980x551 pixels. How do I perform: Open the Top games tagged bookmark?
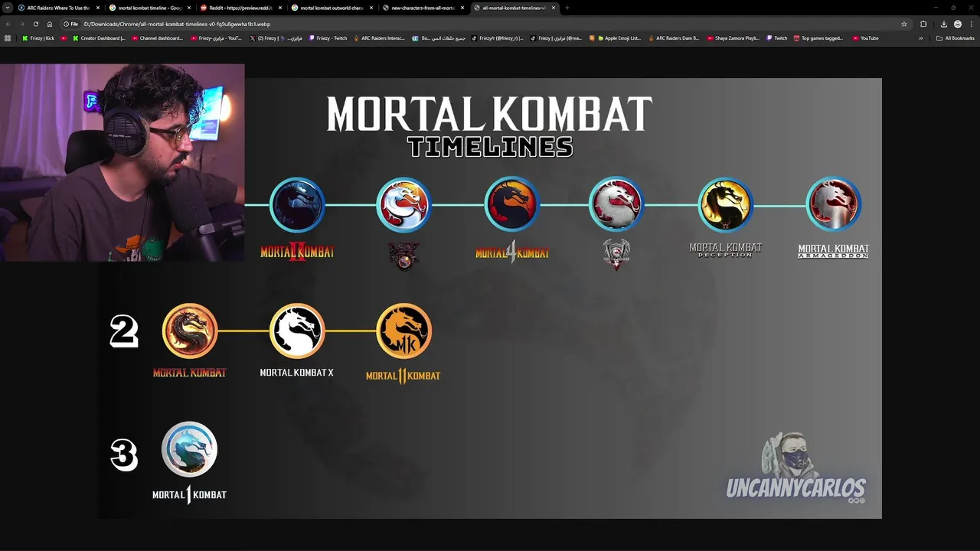click(818, 38)
